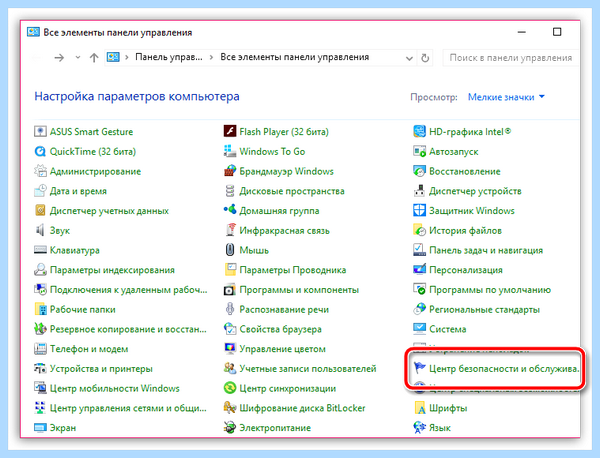Go up one level with up arrow

coord(94,58)
